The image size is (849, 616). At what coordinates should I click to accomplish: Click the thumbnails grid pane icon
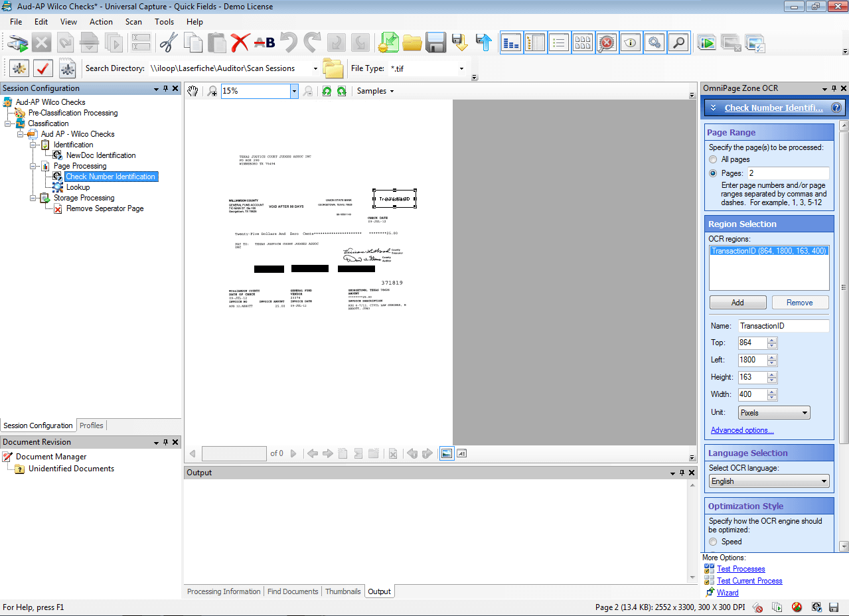[x=583, y=43]
